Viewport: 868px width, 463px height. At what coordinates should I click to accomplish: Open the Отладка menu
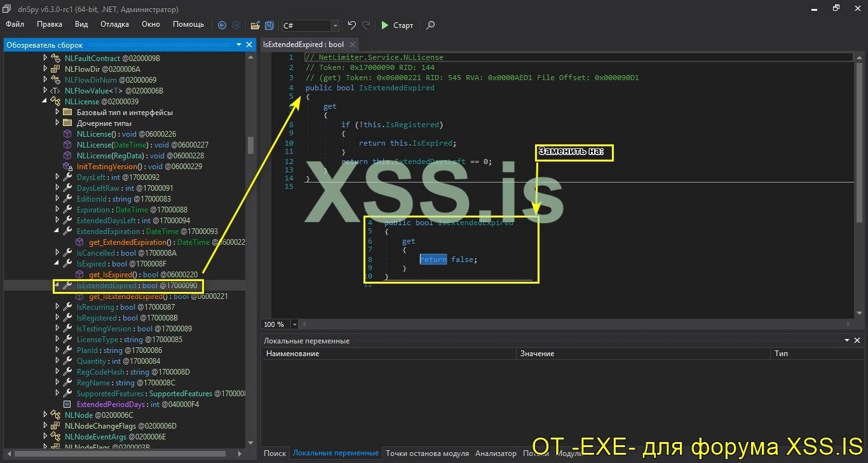pyautogui.click(x=114, y=24)
